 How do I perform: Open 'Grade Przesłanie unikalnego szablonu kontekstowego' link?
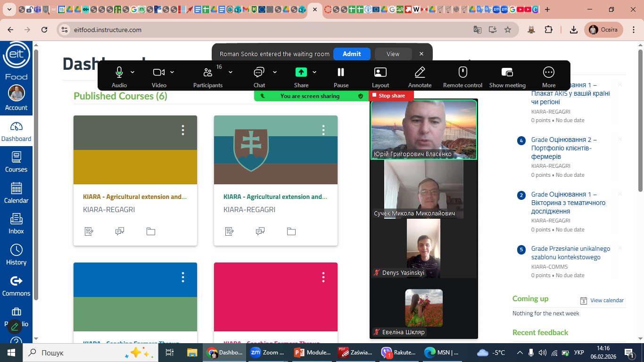[x=570, y=253]
